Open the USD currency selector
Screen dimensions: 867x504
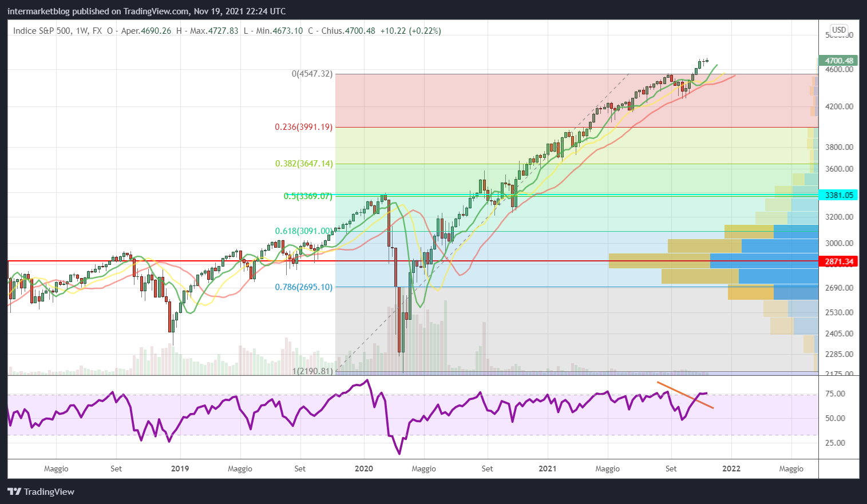coord(839,30)
